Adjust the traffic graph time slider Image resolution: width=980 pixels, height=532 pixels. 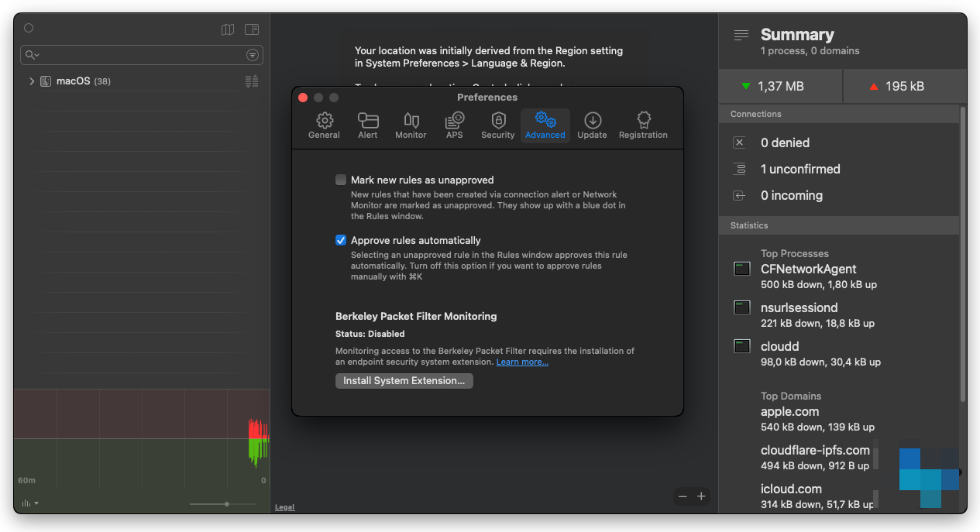point(226,504)
